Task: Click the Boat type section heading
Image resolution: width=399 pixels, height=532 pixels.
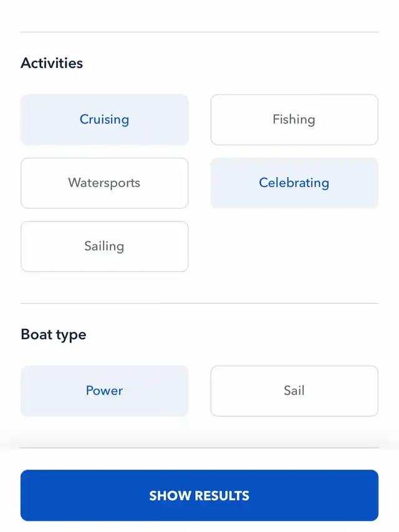Action: [53, 335]
